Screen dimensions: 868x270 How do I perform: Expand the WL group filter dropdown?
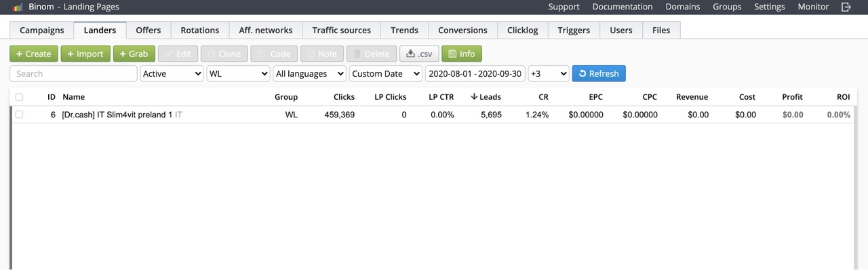coord(238,73)
